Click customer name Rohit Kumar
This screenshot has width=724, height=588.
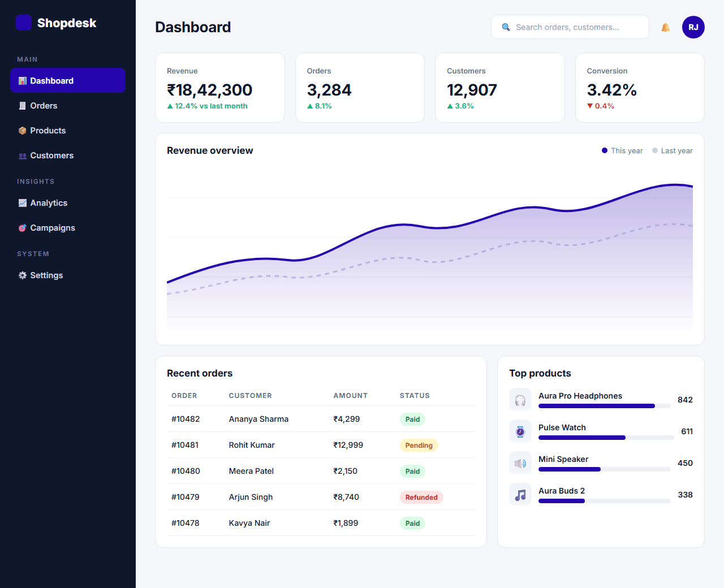[252, 445]
